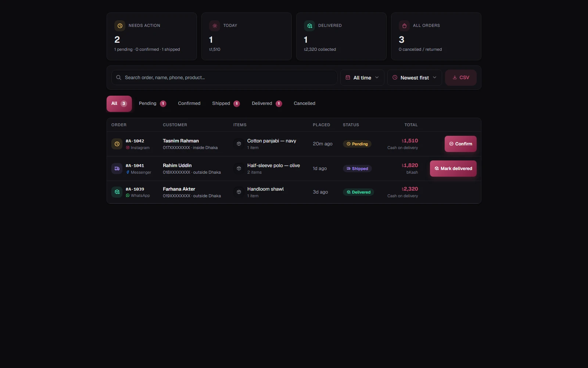Click the TOTAL column header

(x=411, y=125)
